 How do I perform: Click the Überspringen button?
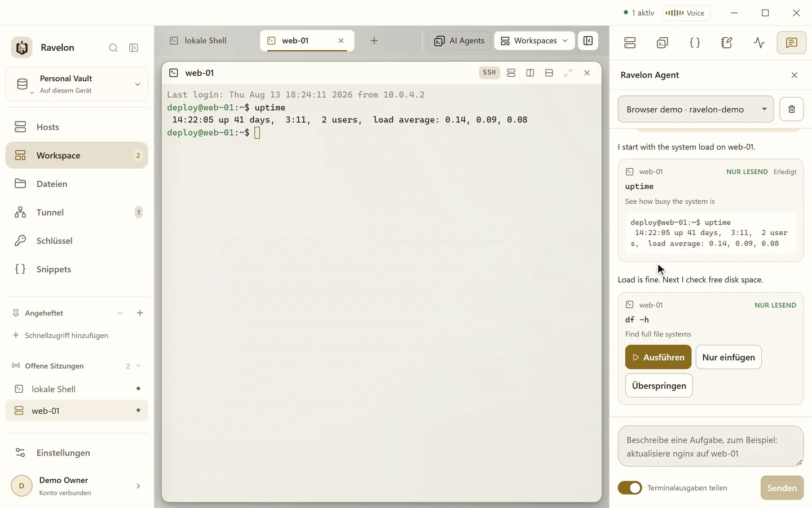tap(659, 386)
